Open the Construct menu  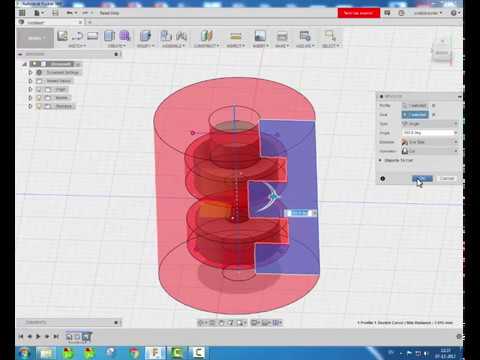(207, 46)
